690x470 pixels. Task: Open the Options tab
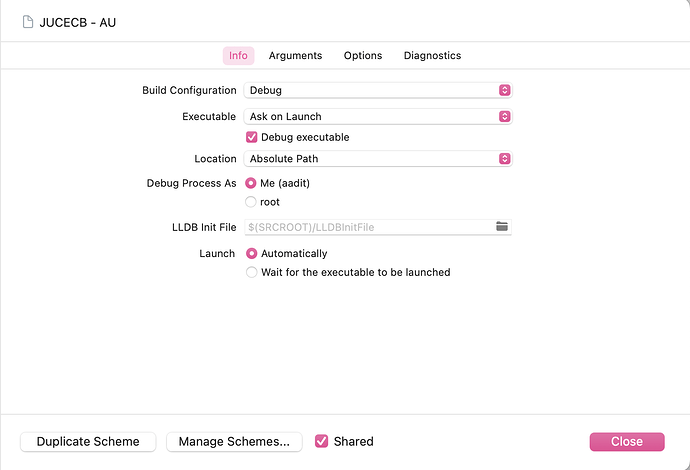[363, 56]
